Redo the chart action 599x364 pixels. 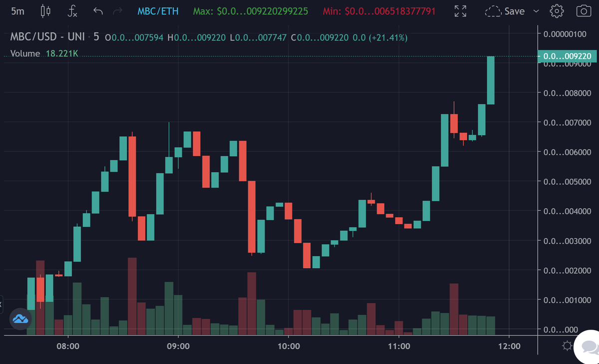coord(118,11)
